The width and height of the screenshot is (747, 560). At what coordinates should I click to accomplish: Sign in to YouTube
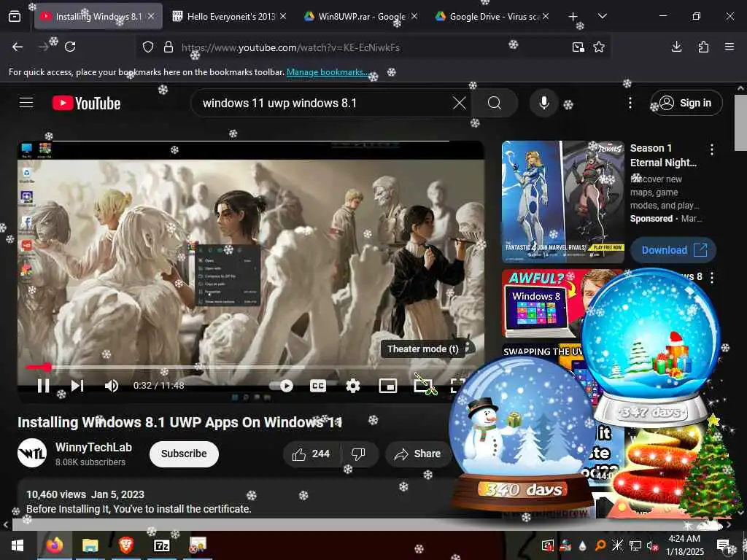(x=686, y=103)
